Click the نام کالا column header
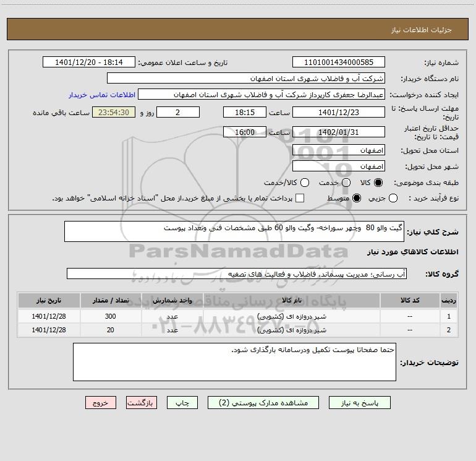 click(291, 300)
